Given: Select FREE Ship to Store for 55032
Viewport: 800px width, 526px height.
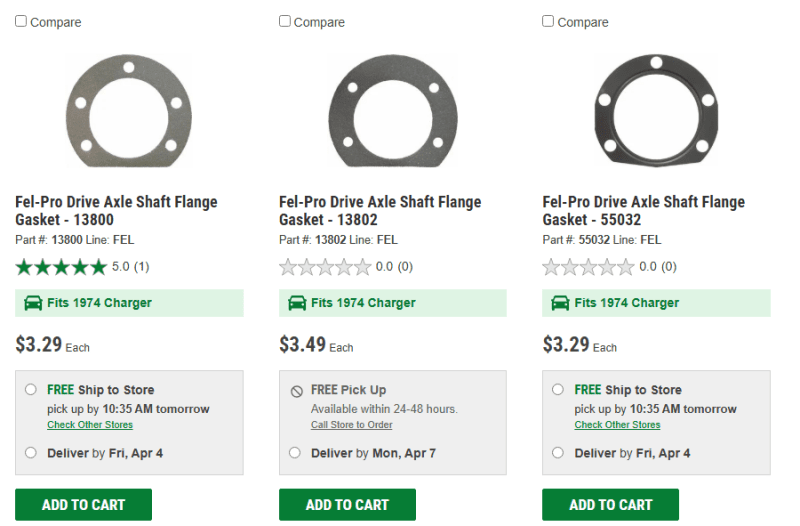Looking at the screenshot, I should [558, 390].
